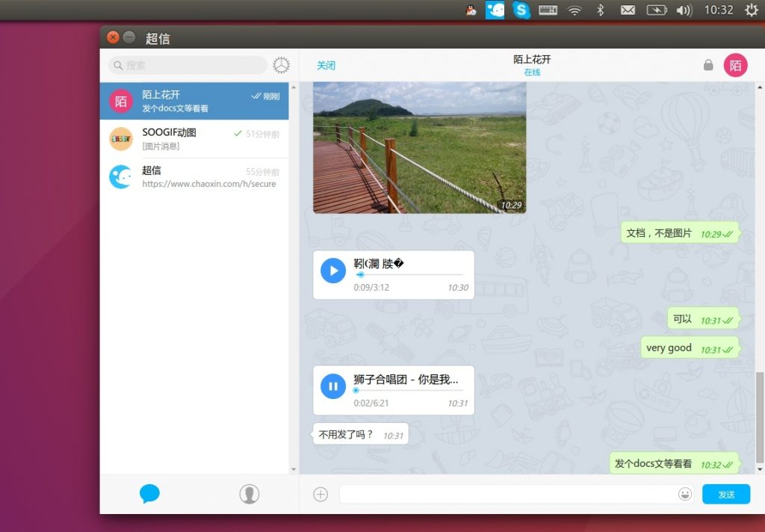The image size is (765, 532).
Task: Select the SOOGIF动图 conversation
Action: [x=194, y=139]
